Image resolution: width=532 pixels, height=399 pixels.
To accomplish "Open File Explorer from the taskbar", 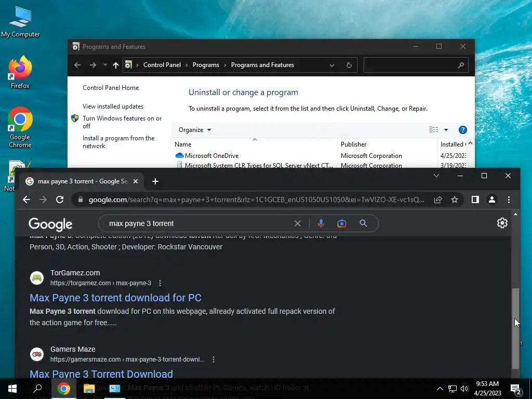I will pos(89,389).
